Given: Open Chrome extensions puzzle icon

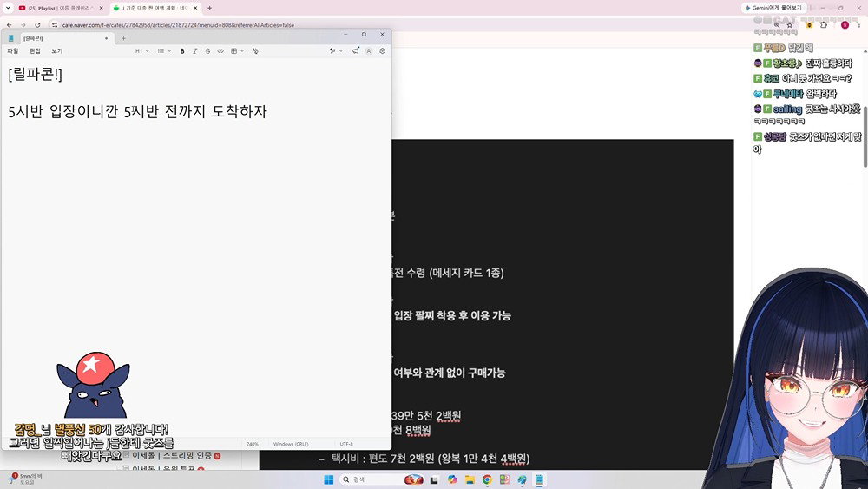Looking at the screenshot, I should 824,25.
